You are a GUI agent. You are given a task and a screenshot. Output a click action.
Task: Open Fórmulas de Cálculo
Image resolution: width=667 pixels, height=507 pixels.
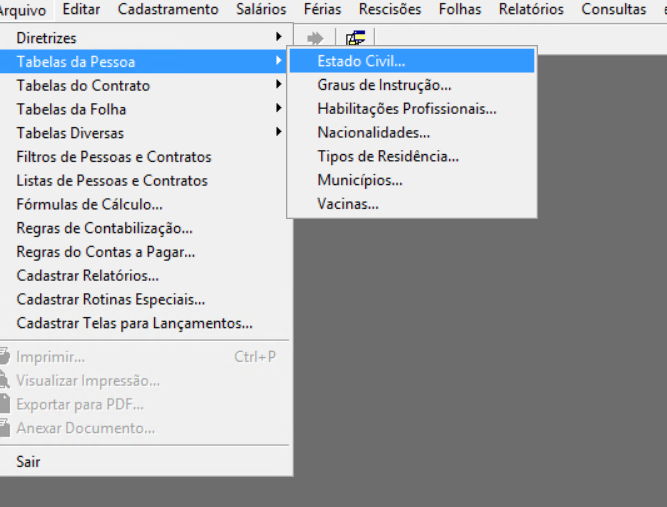pyautogui.click(x=89, y=205)
